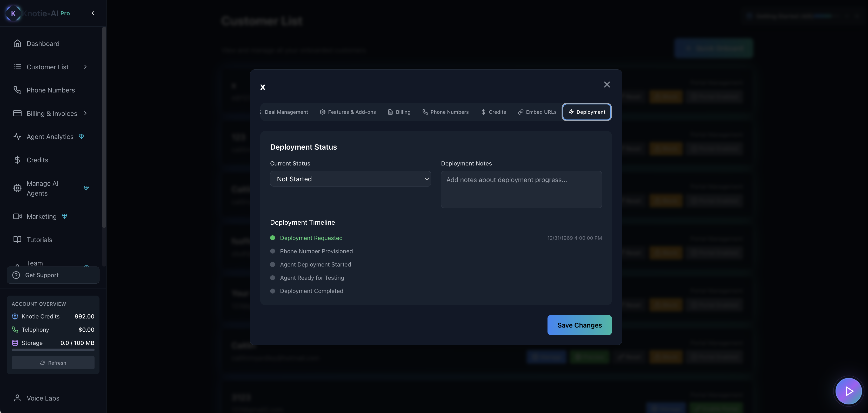The image size is (868, 413).
Task: Collapse the sidebar with the arrow icon
Action: pyautogui.click(x=93, y=13)
